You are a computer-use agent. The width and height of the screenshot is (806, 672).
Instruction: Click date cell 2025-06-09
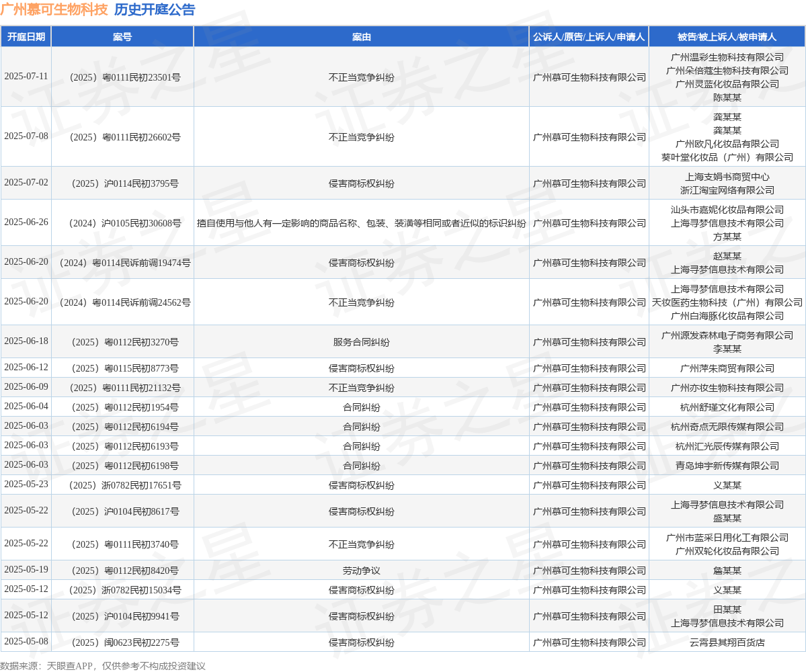26,387
